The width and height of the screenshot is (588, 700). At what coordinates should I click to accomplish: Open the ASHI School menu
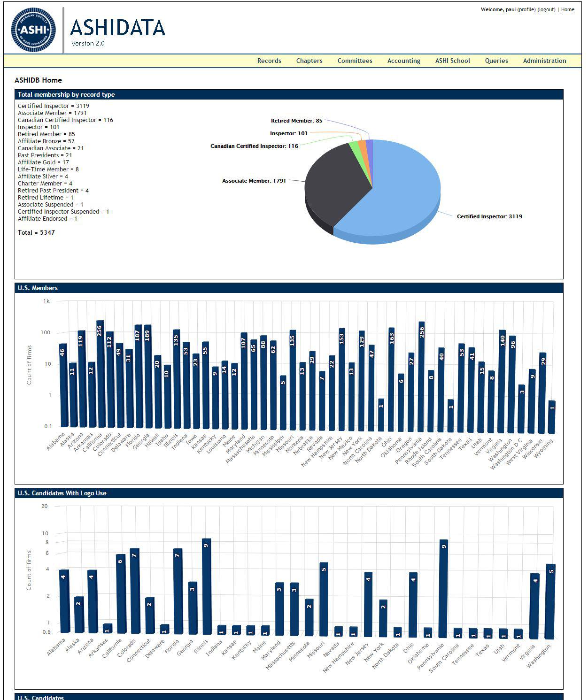(x=452, y=61)
